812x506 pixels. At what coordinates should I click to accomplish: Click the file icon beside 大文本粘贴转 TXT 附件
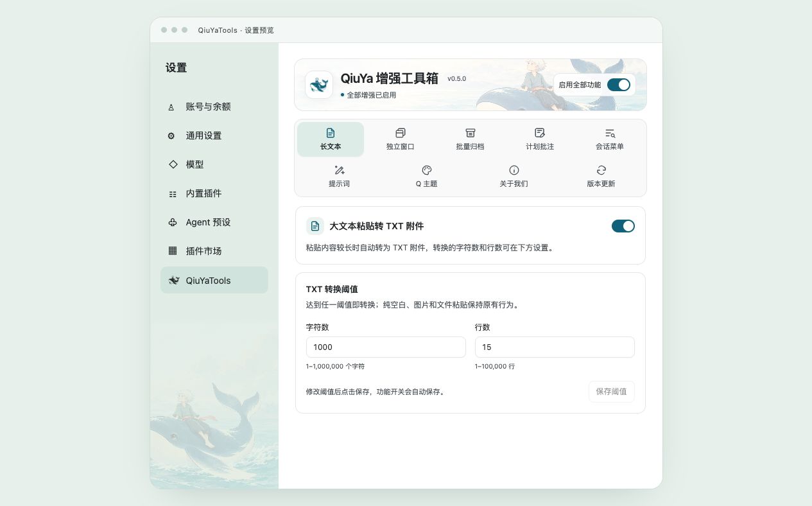315,226
